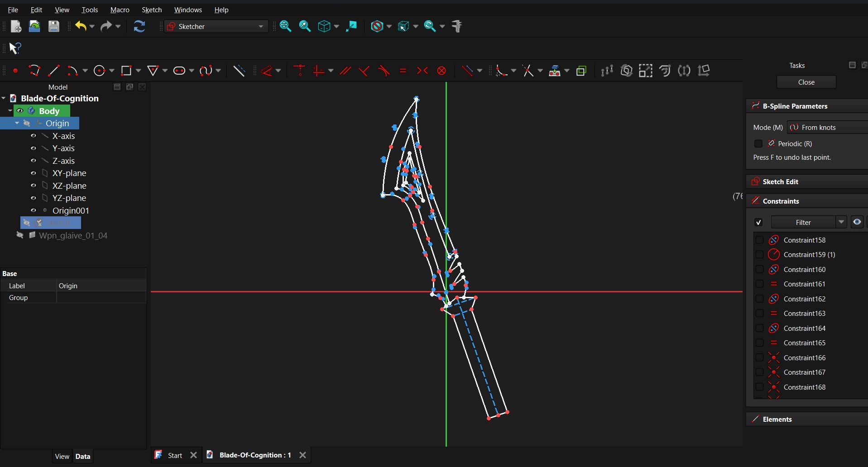Toggle visibility of the Body item
Image resolution: width=868 pixels, height=467 pixels.
pos(20,111)
